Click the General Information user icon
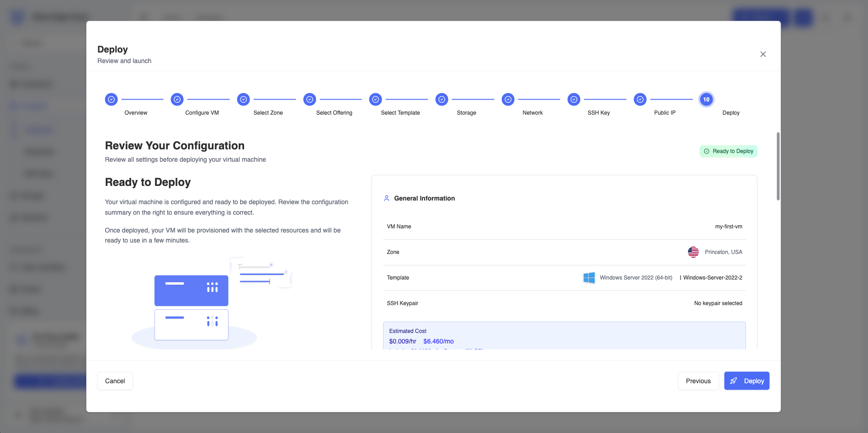The height and width of the screenshot is (433, 868). [387, 198]
